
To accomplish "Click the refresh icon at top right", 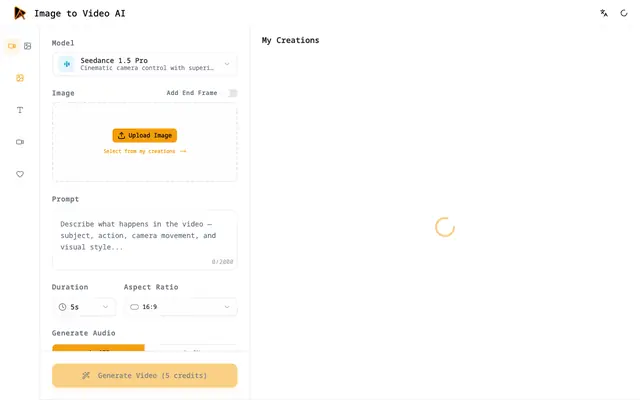I will 624,13.
